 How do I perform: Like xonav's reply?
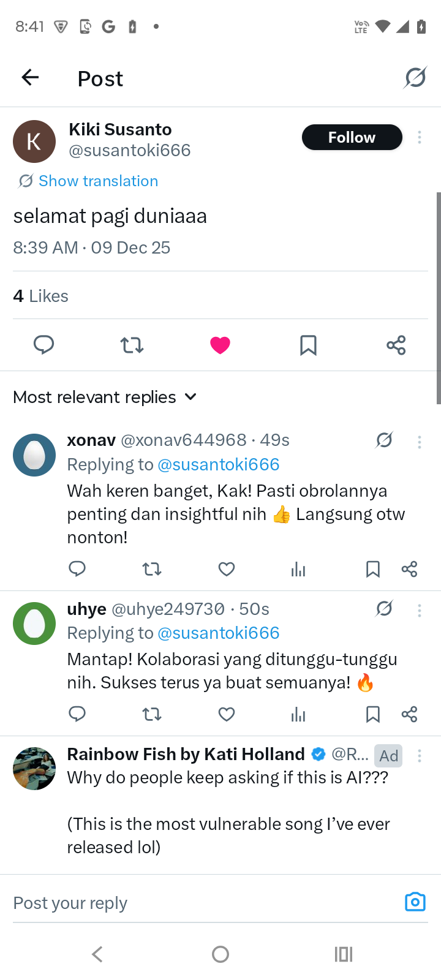click(x=227, y=570)
